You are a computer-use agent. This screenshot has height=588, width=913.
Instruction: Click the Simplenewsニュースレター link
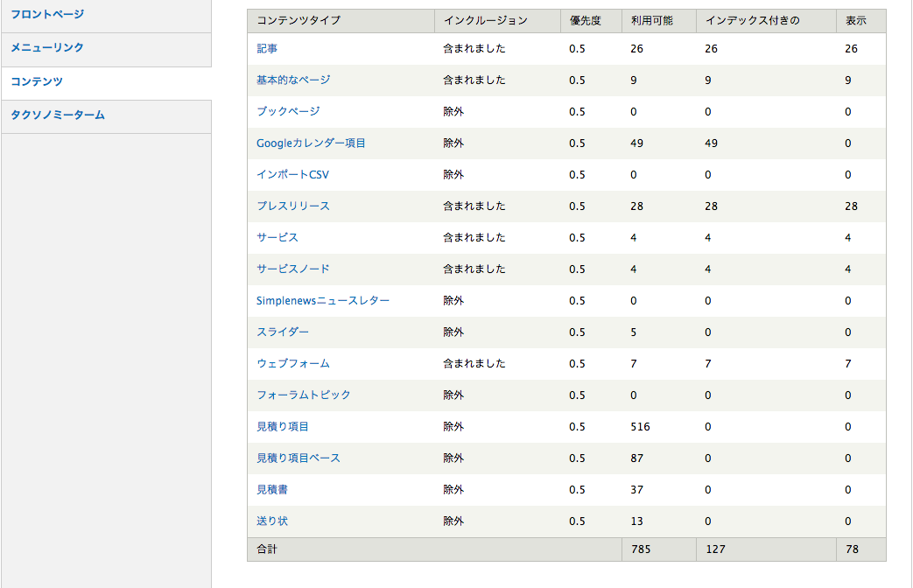(x=323, y=301)
